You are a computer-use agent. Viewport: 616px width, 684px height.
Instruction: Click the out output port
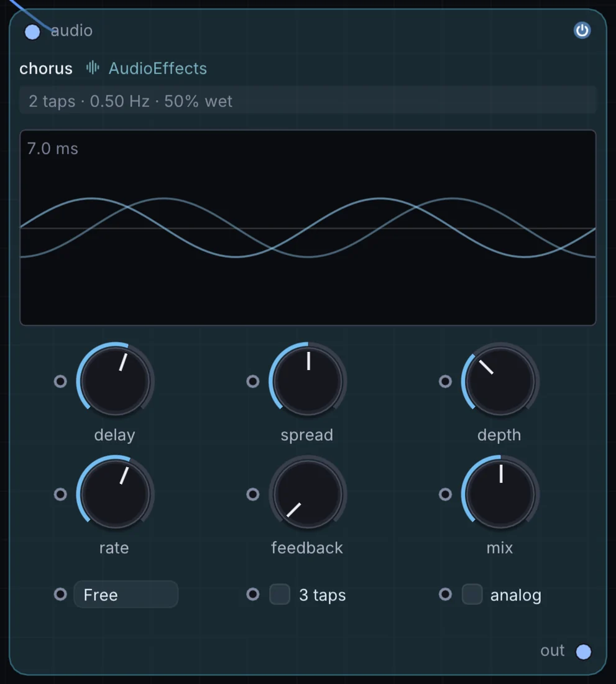(583, 652)
